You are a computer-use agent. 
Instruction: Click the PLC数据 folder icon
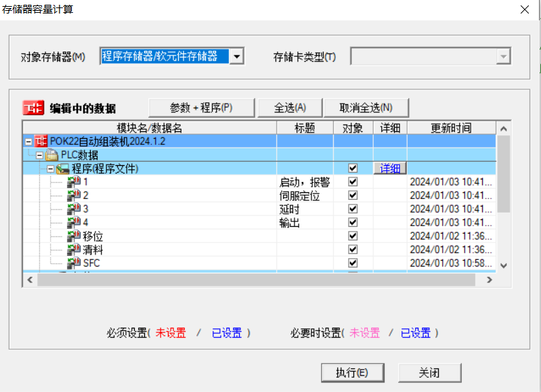click(51, 155)
